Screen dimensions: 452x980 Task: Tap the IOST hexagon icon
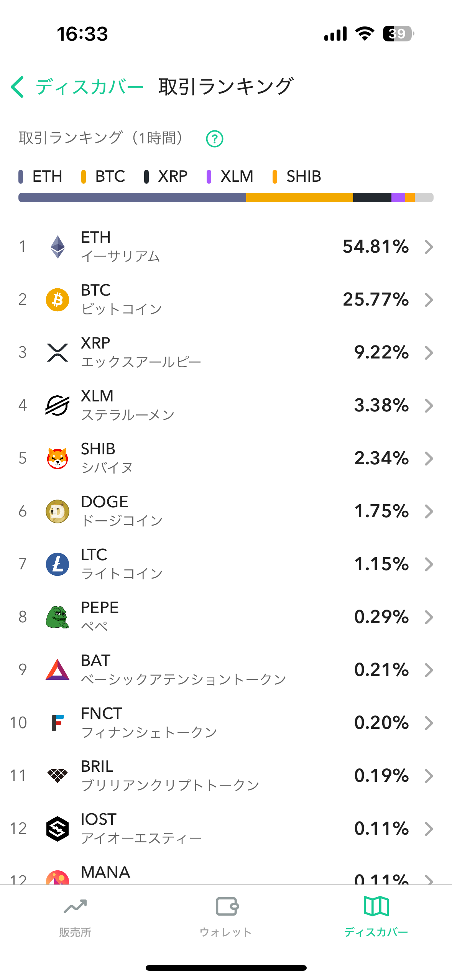pyautogui.click(x=58, y=829)
